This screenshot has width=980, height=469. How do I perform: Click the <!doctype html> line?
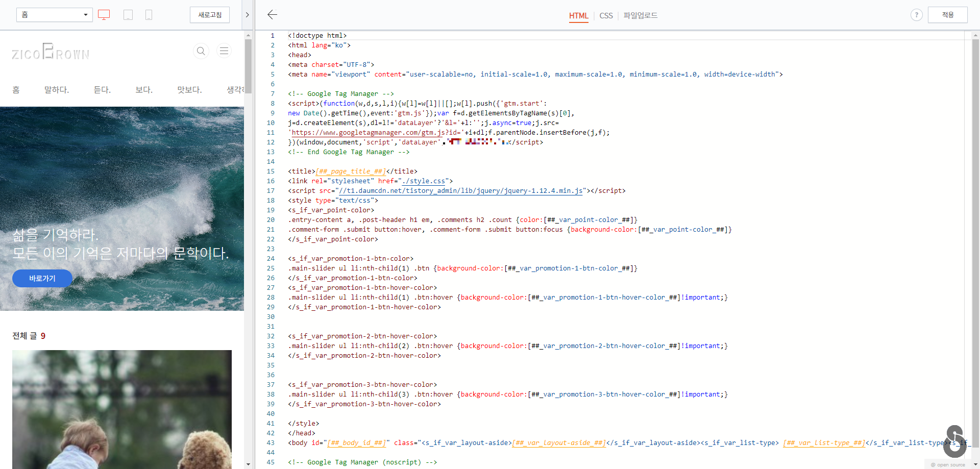(x=317, y=36)
